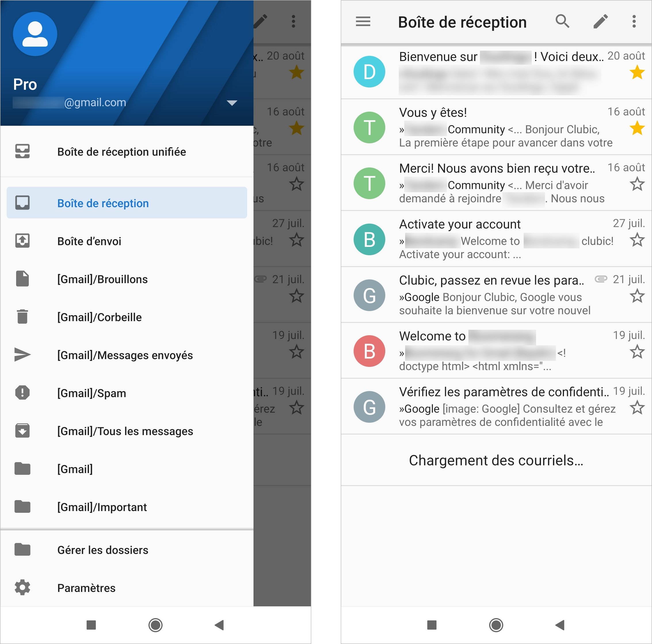The width and height of the screenshot is (652, 644).
Task: Tap the archive icon beside Tous les messages
Action: point(22,431)
